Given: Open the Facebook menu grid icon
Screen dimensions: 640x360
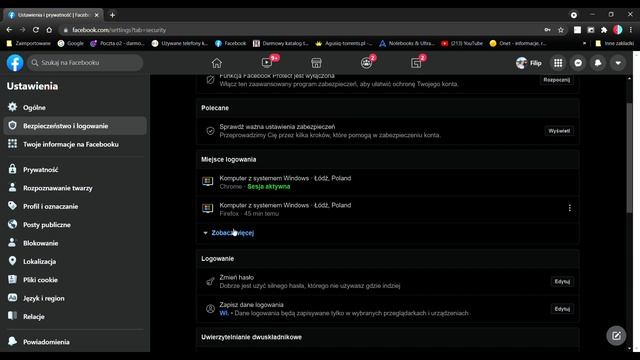Looking at the screenshot, I should (558, 63).
